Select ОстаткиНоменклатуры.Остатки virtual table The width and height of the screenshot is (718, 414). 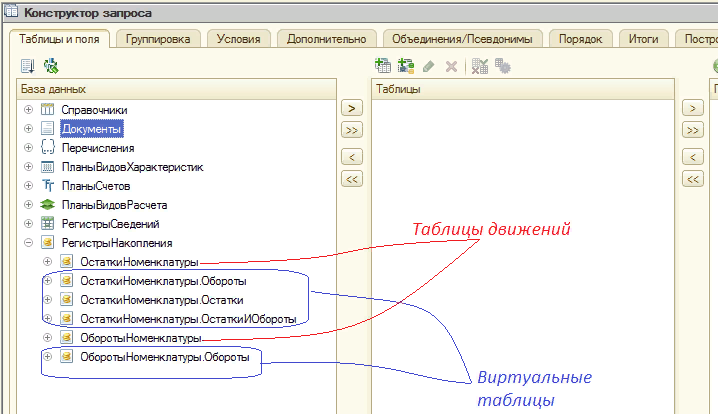pos(162,300)
